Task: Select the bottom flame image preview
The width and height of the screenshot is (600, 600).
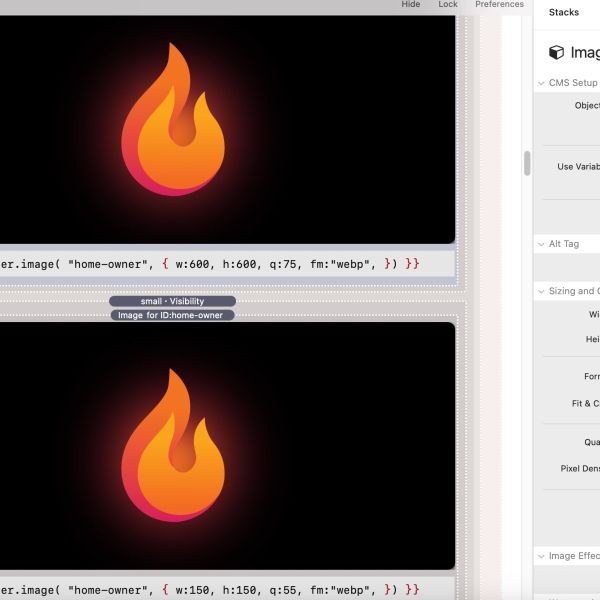Action: (227, 445)
